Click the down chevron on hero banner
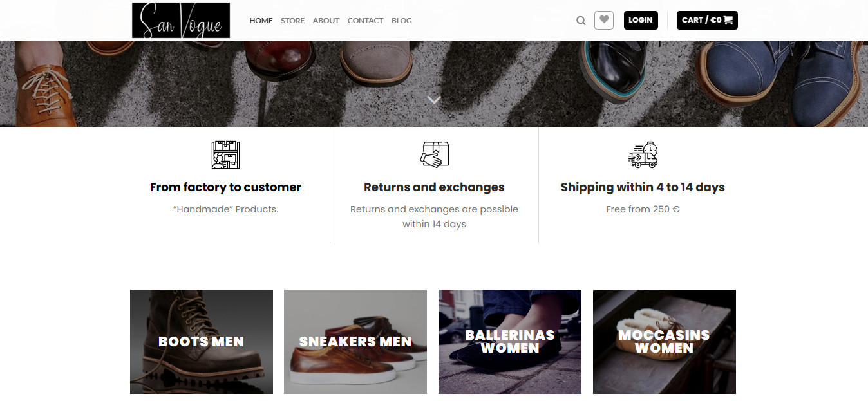The width and height of the screenshot is (868, 401). tap(434, 100)
